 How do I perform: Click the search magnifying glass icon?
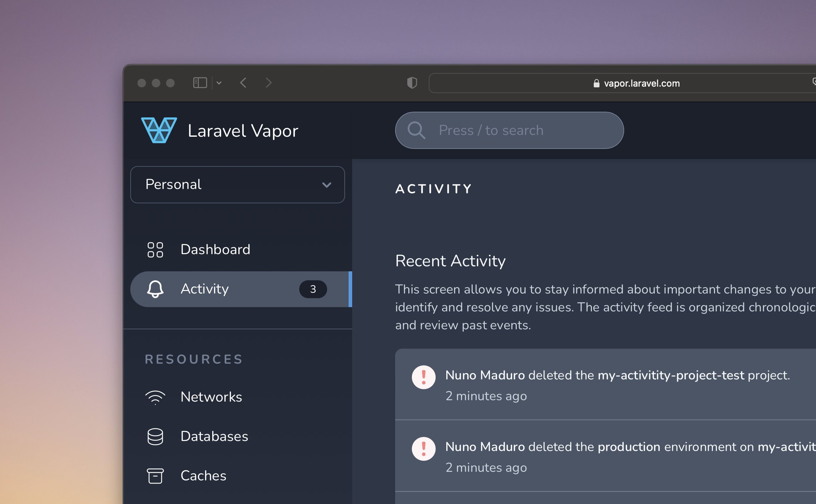click(416, 130)
